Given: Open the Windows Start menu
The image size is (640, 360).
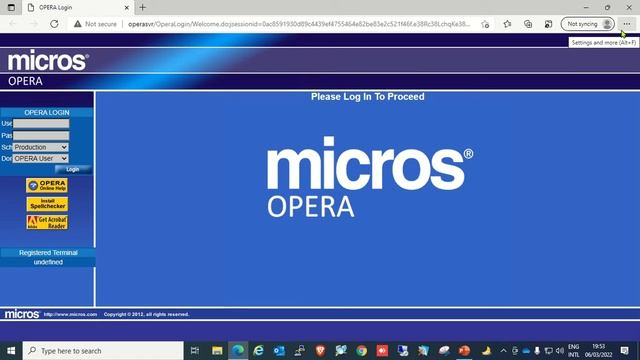Looking at the screenshot, I should click(x=11, y=351).
